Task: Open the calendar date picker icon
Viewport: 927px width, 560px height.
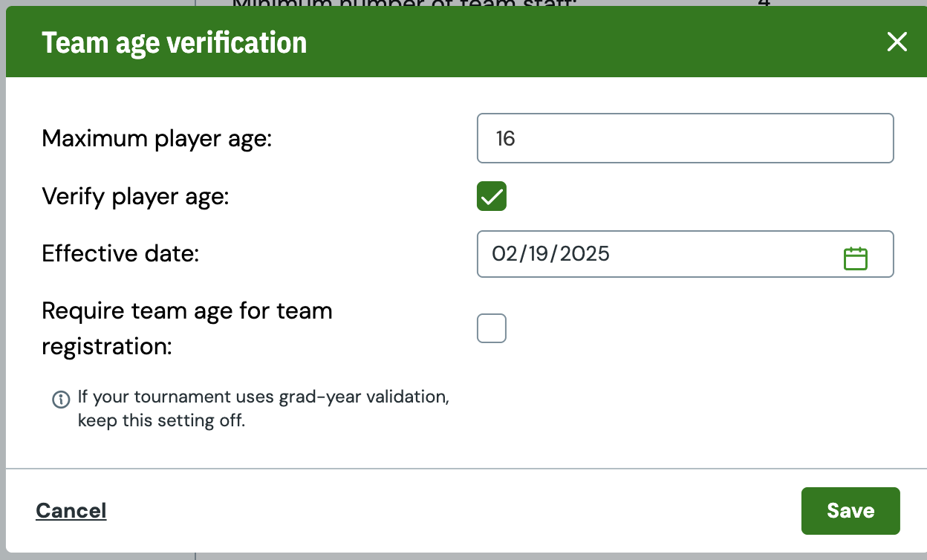Action: click(856, 258)
